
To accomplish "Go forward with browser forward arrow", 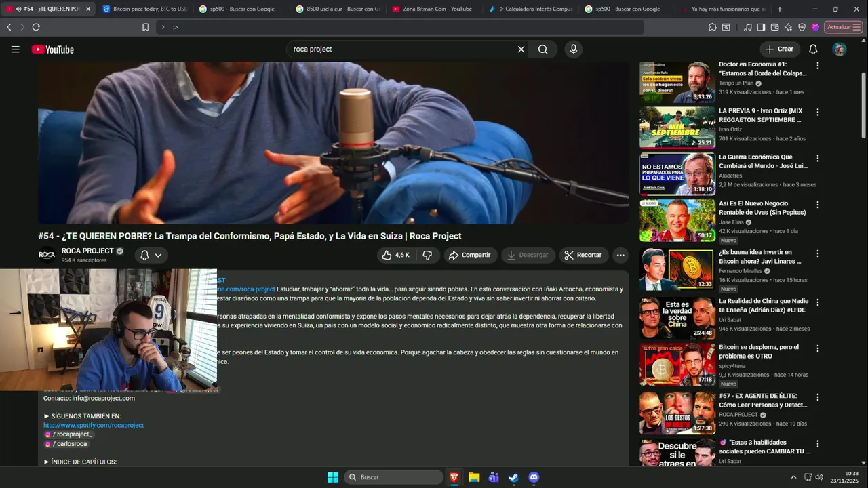I will click(22, 27).
